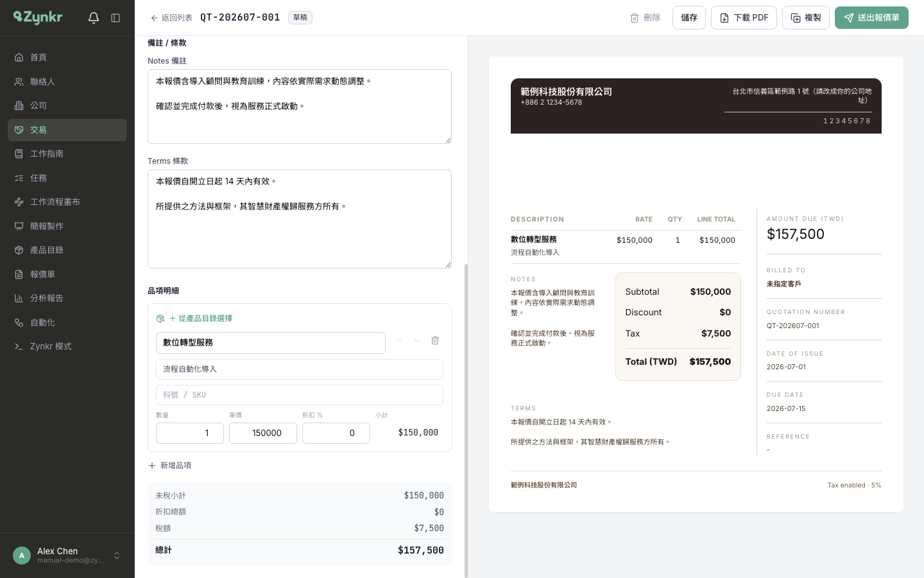Delete the line item trash icon
Image resolution: width=924 pixels, height=578 pixels.
(x=435, y=341)
